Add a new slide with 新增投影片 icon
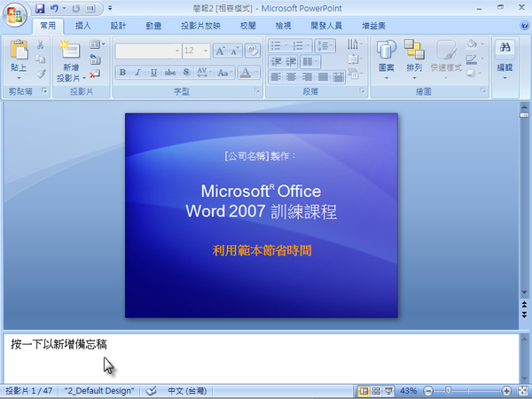532x399 pixels. click(70, 51)
